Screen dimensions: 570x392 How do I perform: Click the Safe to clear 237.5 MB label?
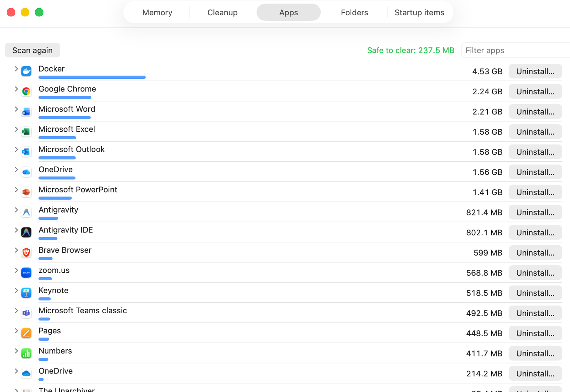coord(411,50)
